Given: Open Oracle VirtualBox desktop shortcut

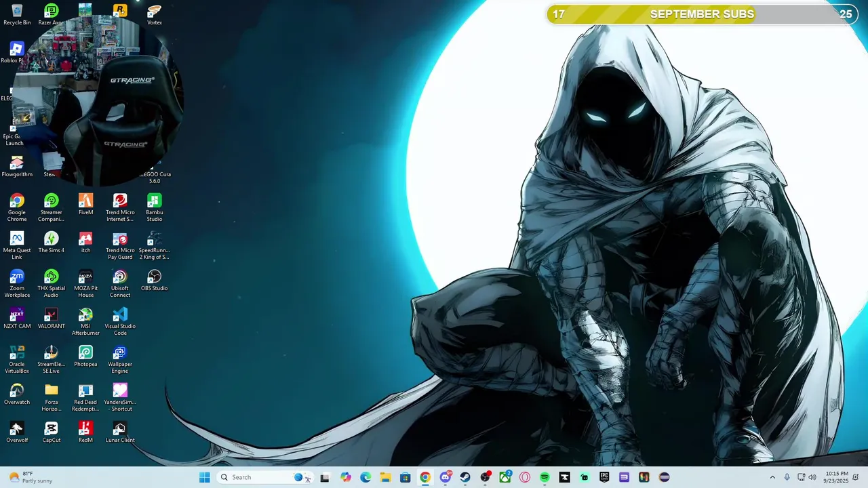Looking at the screenshot, I should [17, 359].
